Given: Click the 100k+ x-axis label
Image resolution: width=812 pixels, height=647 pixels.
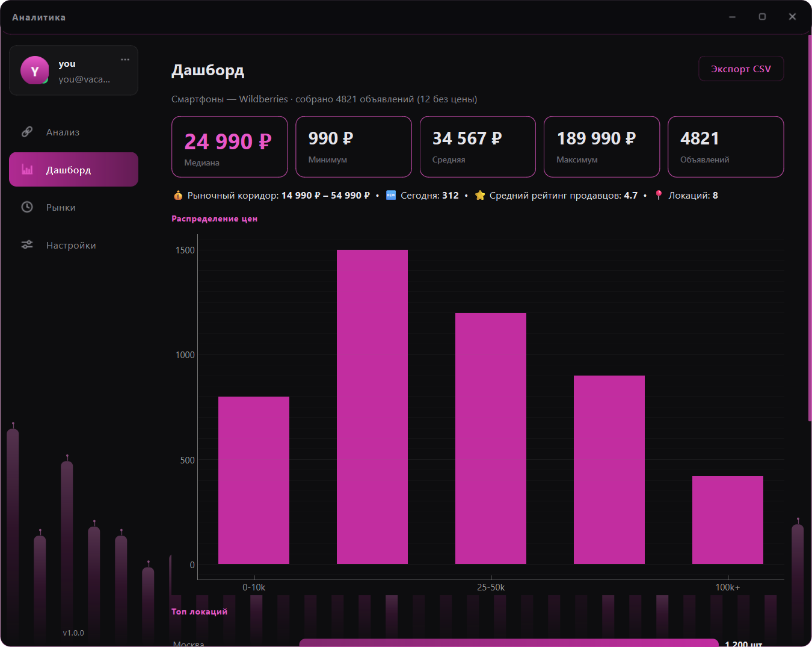Looking at the screenshot, I should point(728,587).
